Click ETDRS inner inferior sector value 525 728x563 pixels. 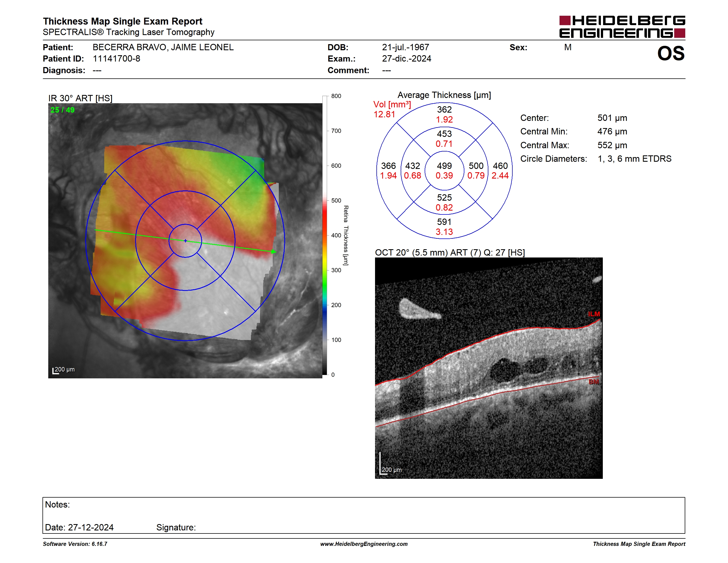pyautogui.click(x=444, y=197)
